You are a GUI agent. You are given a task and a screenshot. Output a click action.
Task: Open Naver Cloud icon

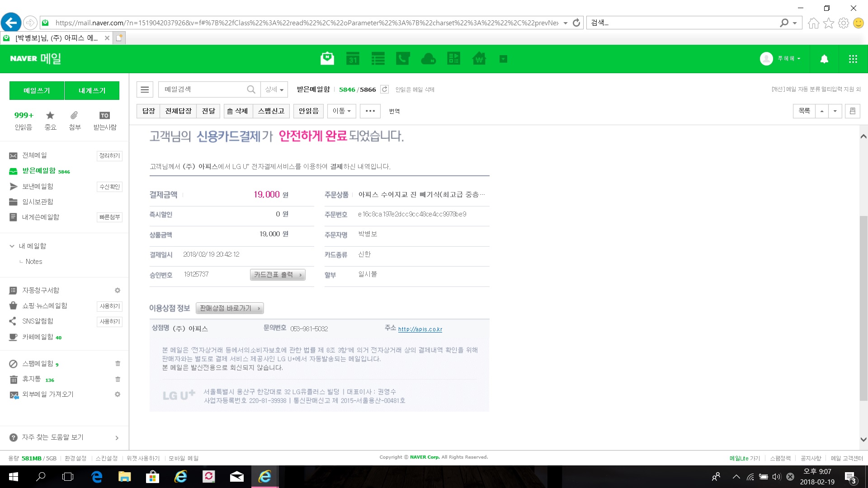point(429,59)
